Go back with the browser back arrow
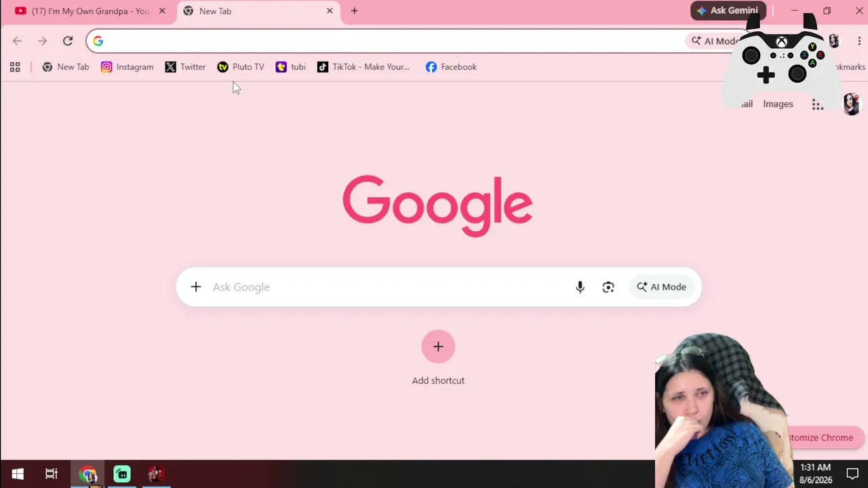868x488 pixels. tap(17, 41)
